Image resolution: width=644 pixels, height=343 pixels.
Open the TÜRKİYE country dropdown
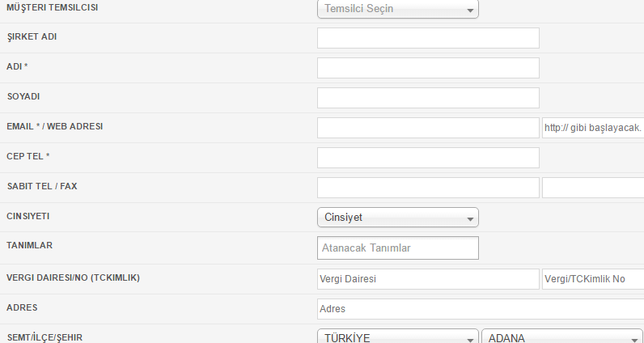397,337
